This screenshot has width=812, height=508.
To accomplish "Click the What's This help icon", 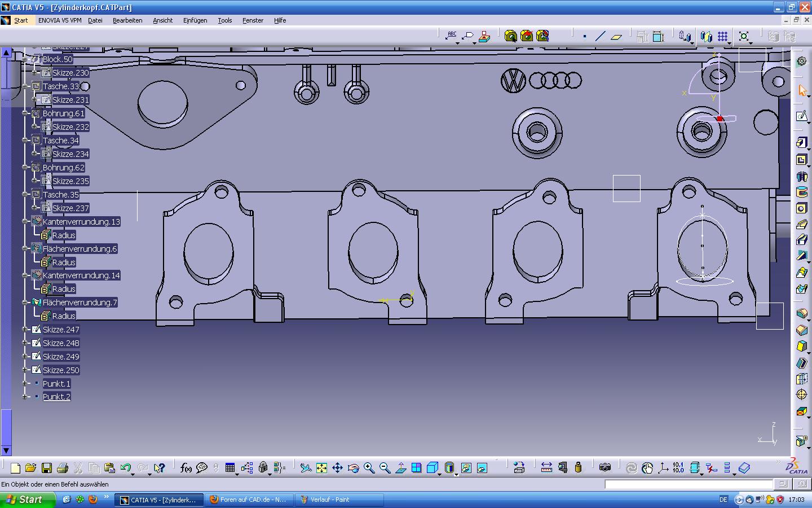I will [x=159, y=468].
